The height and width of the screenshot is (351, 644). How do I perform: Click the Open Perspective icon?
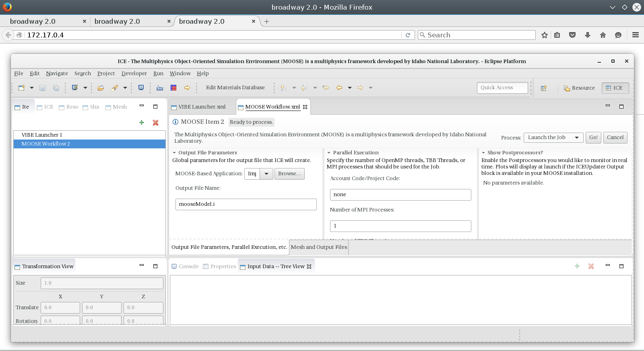[544, 88]
